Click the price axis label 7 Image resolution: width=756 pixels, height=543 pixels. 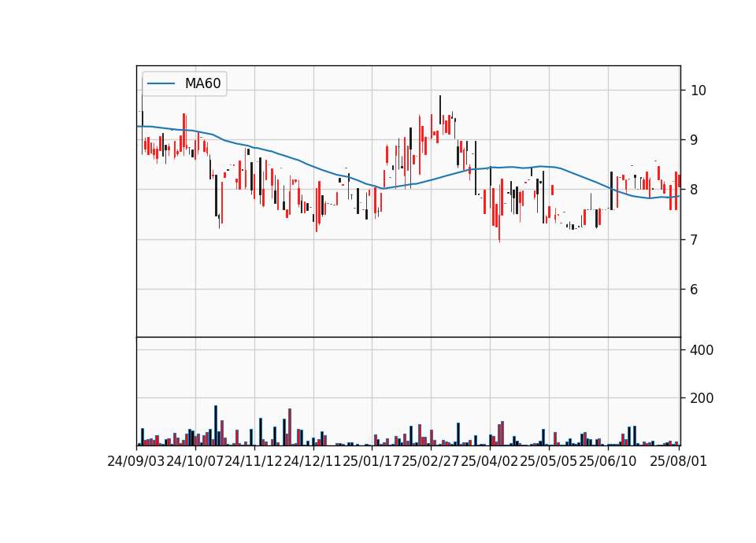click(x=695, y=239)
